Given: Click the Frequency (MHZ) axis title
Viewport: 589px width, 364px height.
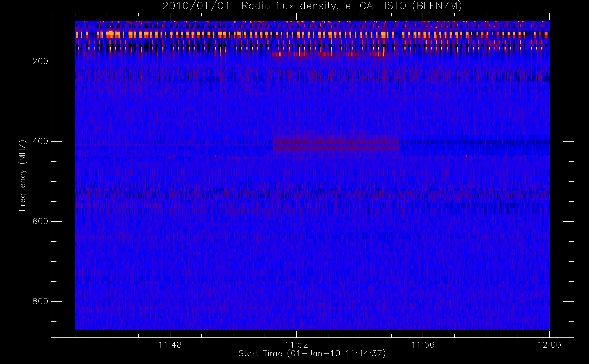Looking at the screenshot, I should pyautogui.click(x=23, y=175).
